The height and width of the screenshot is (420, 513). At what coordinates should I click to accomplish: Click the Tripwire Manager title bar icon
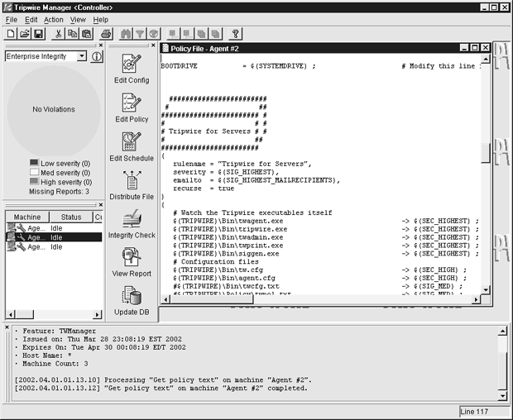(x=7, y=7)
